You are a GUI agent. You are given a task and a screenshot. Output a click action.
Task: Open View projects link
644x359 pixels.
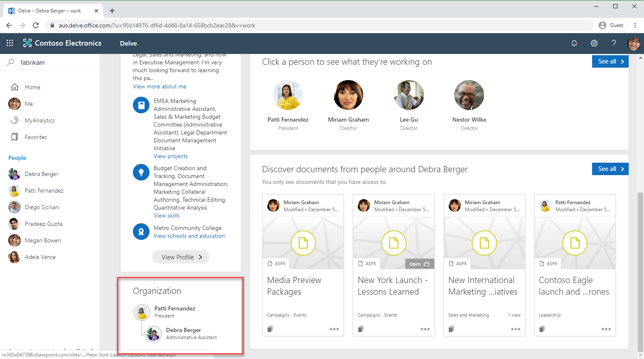coord(171,156)
